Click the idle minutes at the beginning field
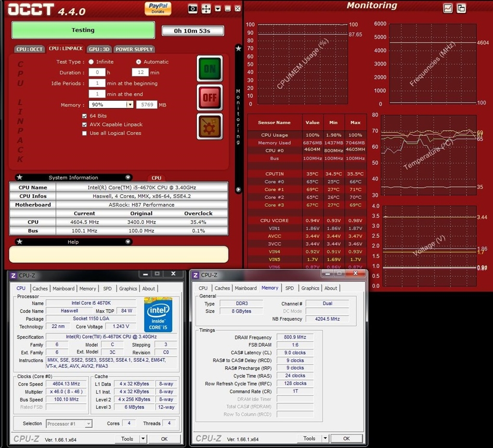Image resolution: width=493 pixels, height=448 pixels. 97,83
